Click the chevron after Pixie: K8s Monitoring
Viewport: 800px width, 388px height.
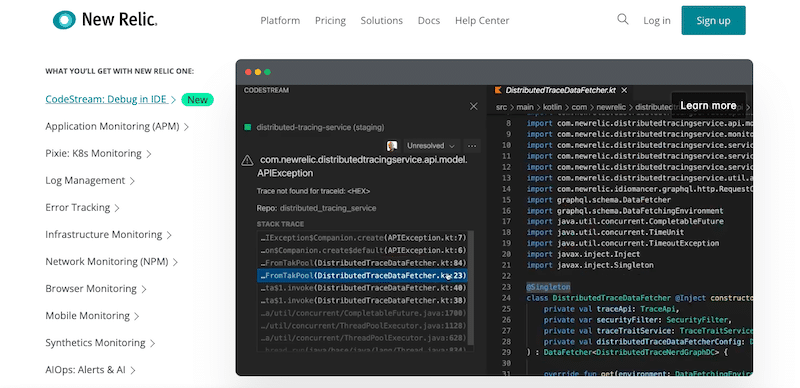click(x=148, y=154)
